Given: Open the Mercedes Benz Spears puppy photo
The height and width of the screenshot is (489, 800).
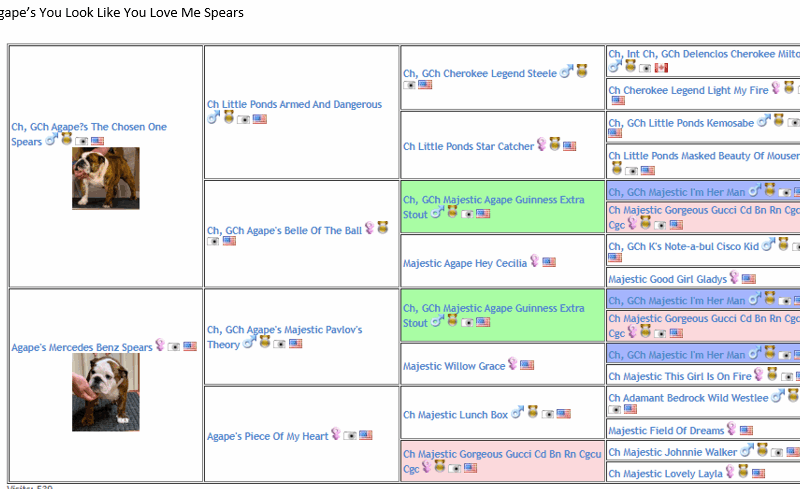Looking at the screenshot, I should (x=105, y=391).
